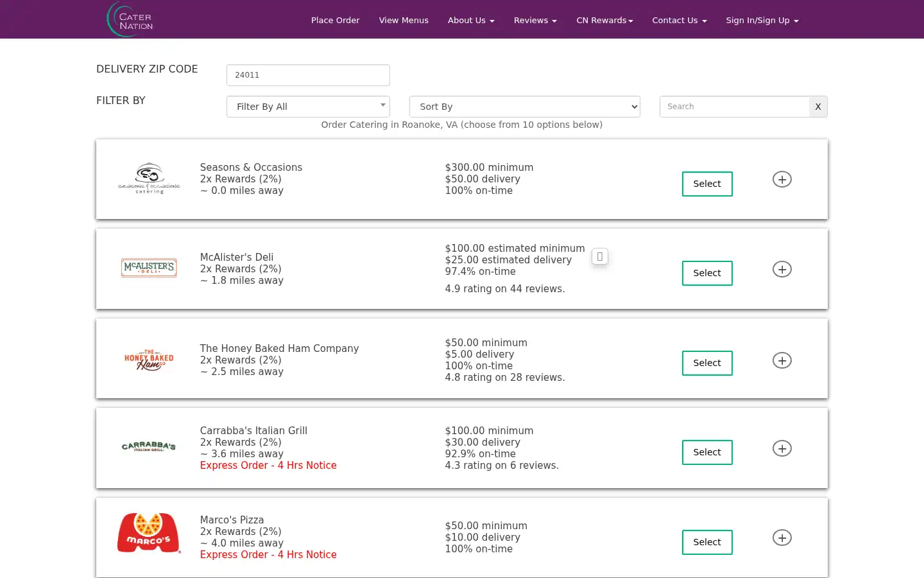This screenshot has width=924, height=578.
Task: Click The Honey Baked Ham Company name
Action: click(279, 349)
